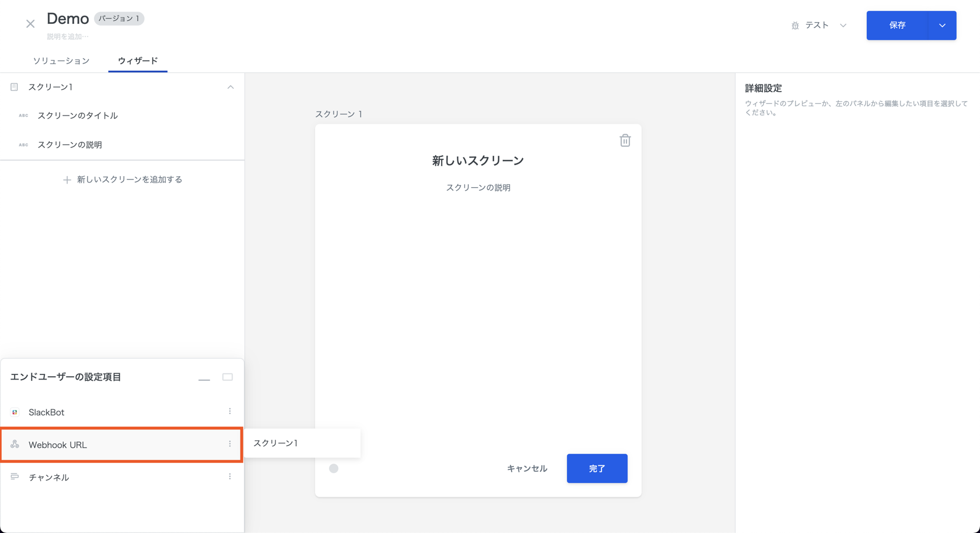Click the 完了 button
980x533 pixels.
(x=597, y=468)
